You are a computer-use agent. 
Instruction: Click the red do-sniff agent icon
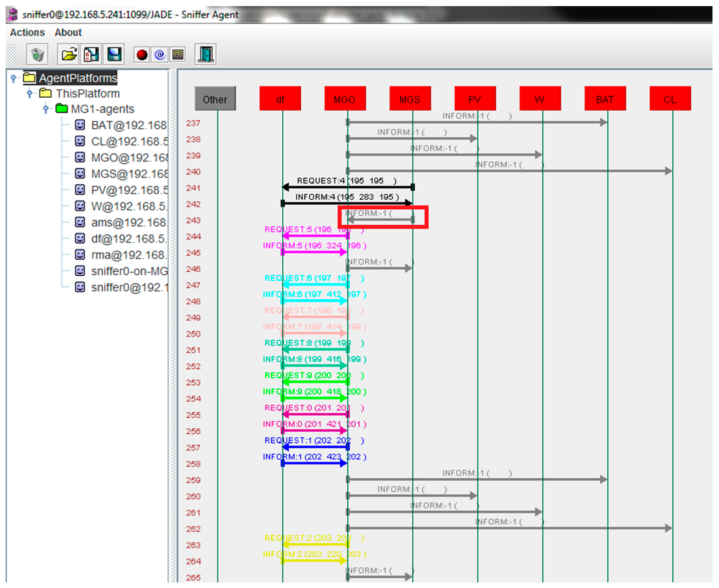[142, 55]
